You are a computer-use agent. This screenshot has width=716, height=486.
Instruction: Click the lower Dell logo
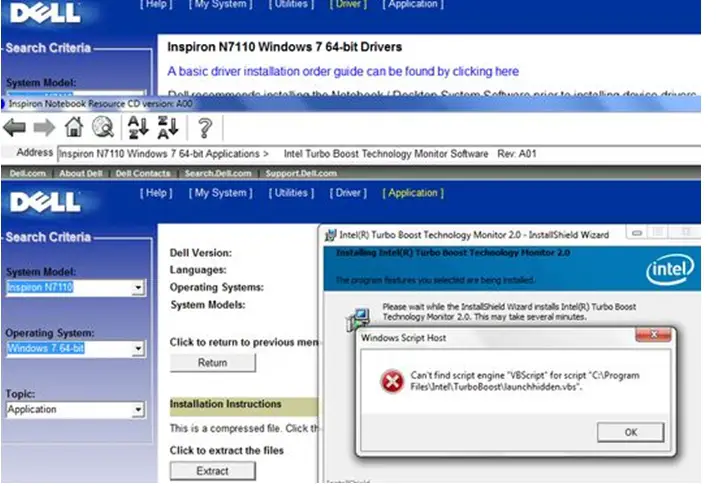point(45,202)
